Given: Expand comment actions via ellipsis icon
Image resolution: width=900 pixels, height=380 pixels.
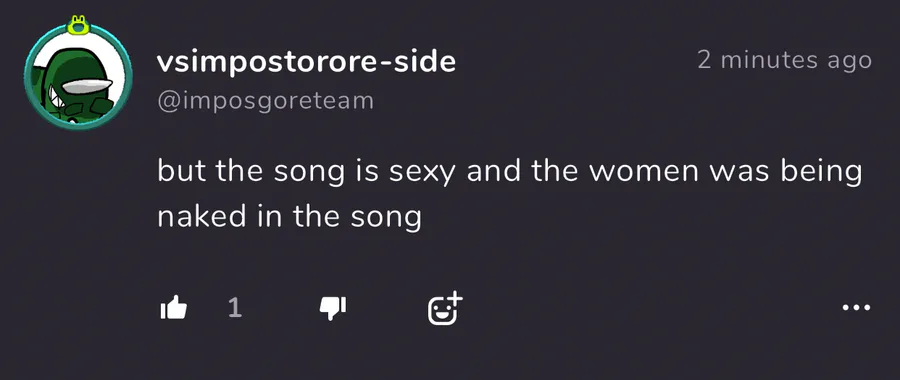Looking at the screenshot, I should point(856,308).
